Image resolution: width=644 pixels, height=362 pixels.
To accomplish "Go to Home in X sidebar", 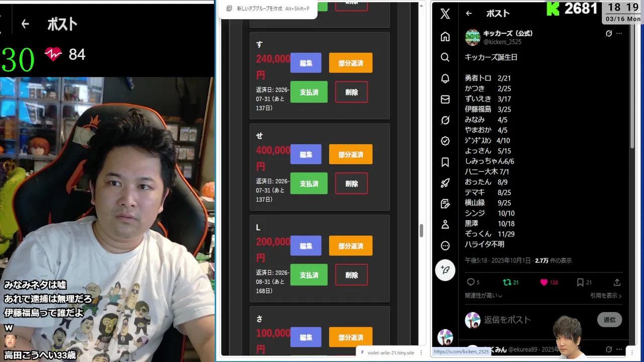I will click(445, 37).
